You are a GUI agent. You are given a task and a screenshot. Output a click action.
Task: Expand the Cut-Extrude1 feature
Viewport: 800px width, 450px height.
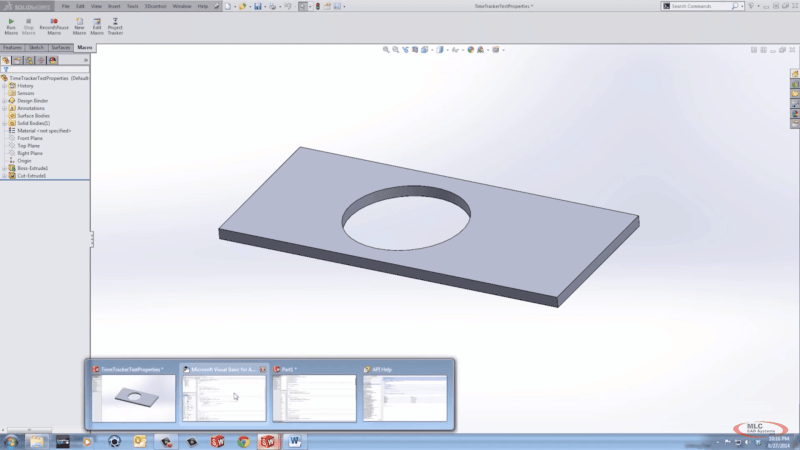click(5, 176)
